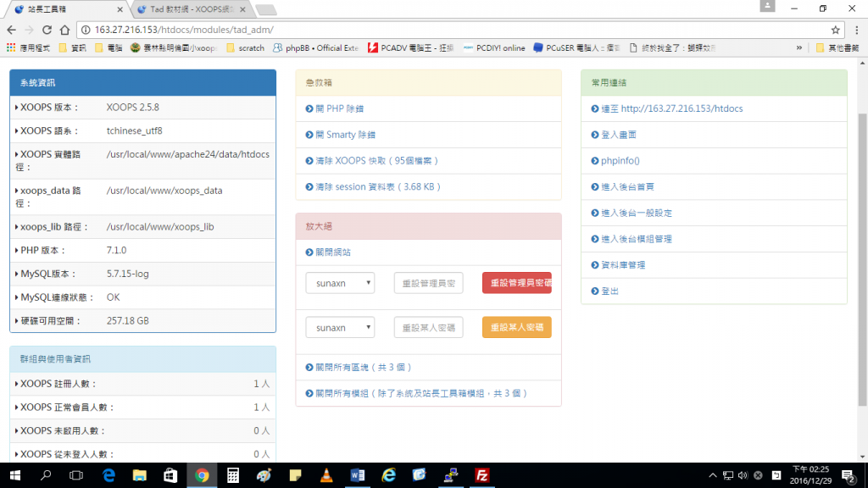This screenshot has height=488, width=868.
Task: Open the scratch bookmarks folder
Action: (246, 48)
